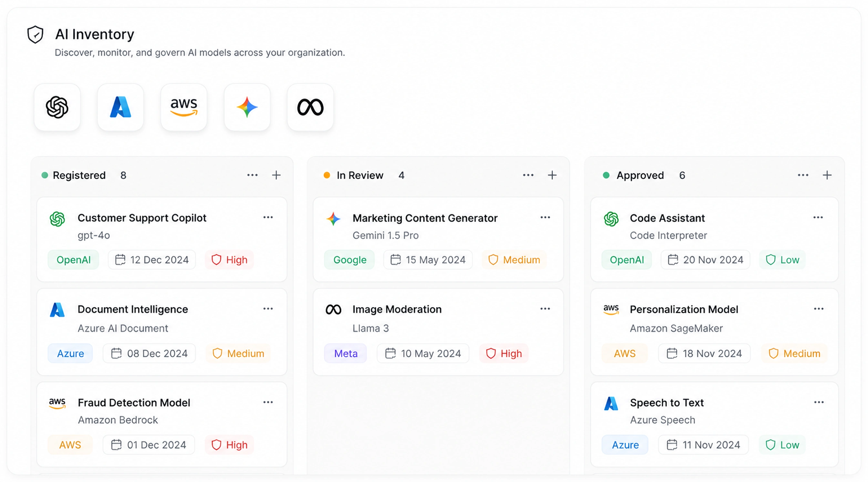This screenshot has width=868, height=482.
Task: Click Low risk badge on Speech to Text
Action: pos(782,445)
